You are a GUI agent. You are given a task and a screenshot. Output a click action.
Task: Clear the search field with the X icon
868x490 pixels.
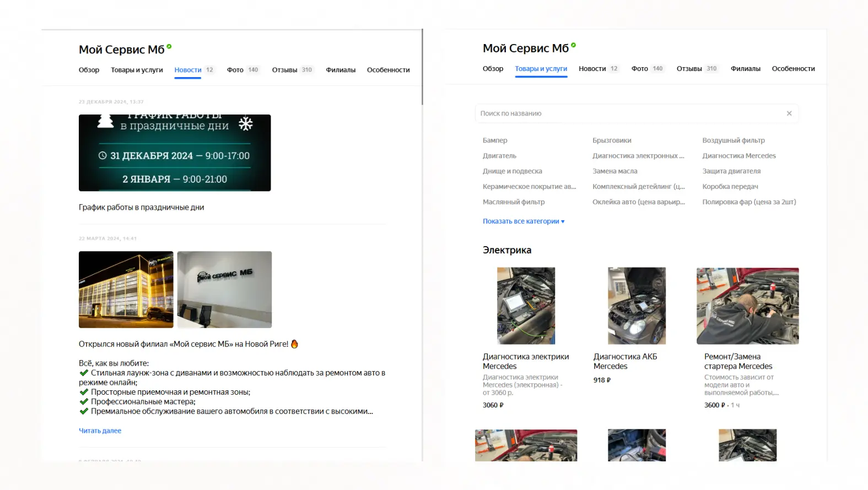(x=789, y=113)
